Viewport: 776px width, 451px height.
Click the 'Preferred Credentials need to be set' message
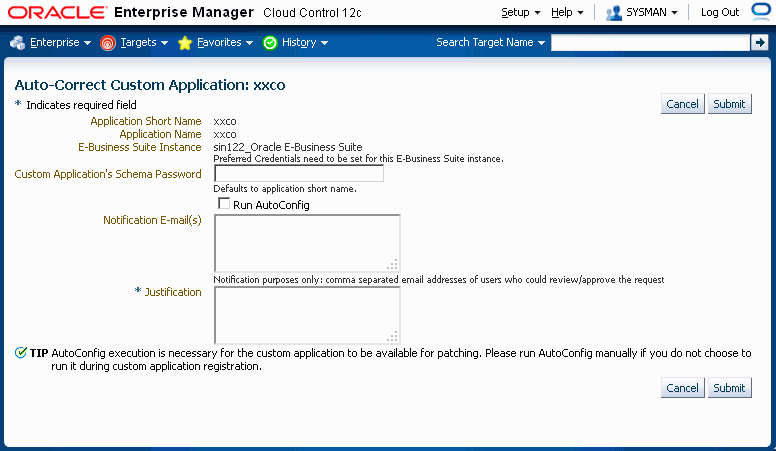click(x=358, y=159)
